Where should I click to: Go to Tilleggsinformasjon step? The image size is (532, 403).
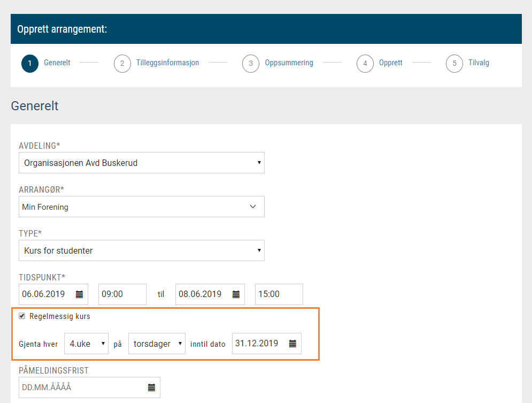click(167, 63)
